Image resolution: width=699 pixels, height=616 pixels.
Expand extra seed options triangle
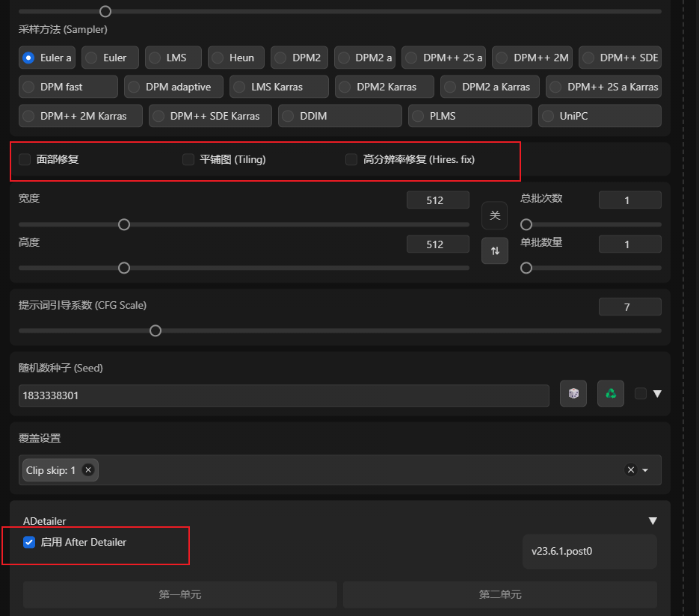tap(657, 393)
